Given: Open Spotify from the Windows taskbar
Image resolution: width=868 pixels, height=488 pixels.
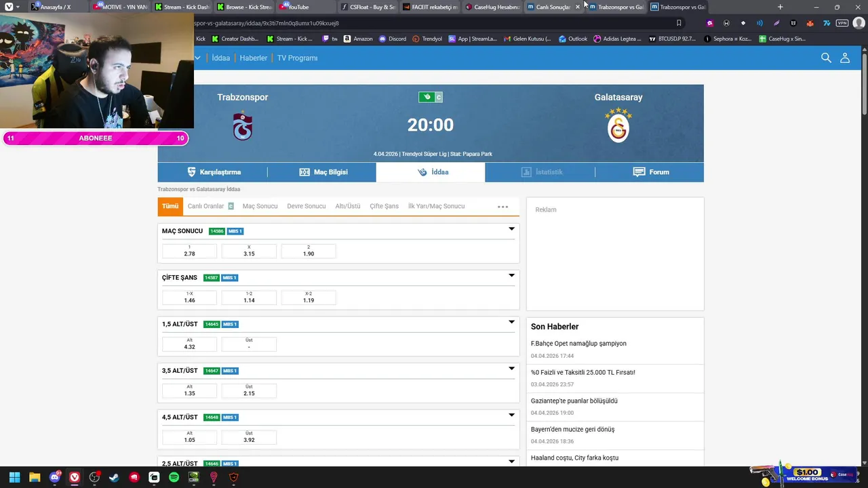Looking at the screenshot, I should coord(174,477).
